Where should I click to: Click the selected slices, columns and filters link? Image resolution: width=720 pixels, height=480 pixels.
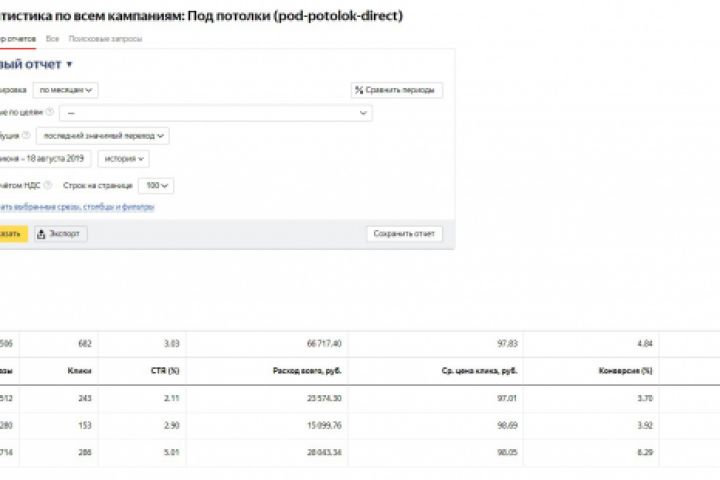pyautogui.click(x=78, y=207)
